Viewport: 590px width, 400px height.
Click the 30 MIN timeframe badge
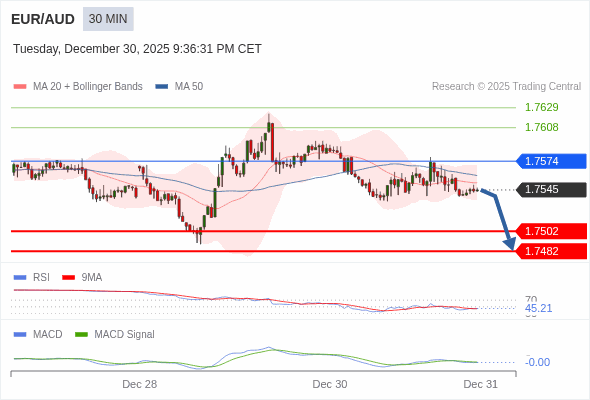click(x=108, y=19)
